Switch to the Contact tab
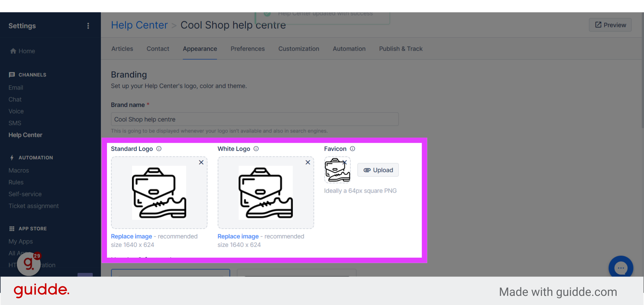The image size is (644, 305). point(158,49)
